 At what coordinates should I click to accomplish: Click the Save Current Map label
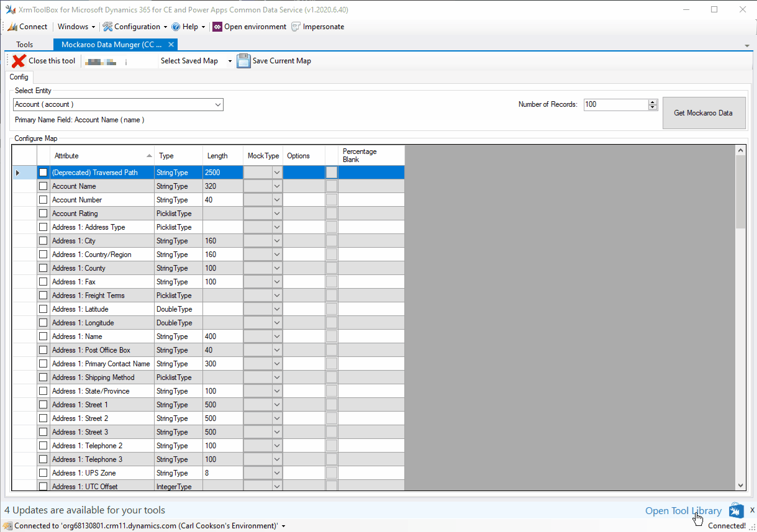point(282,61)
